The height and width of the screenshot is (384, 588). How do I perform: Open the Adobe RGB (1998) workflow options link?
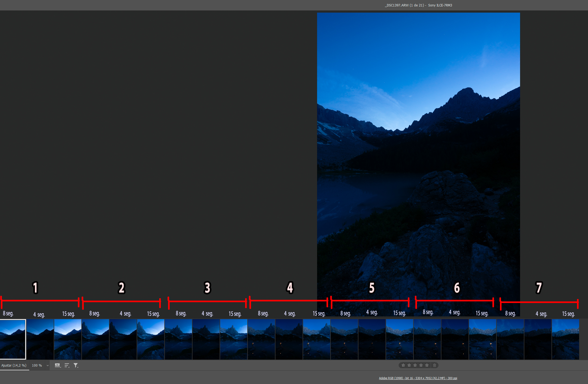click(418, 378)
